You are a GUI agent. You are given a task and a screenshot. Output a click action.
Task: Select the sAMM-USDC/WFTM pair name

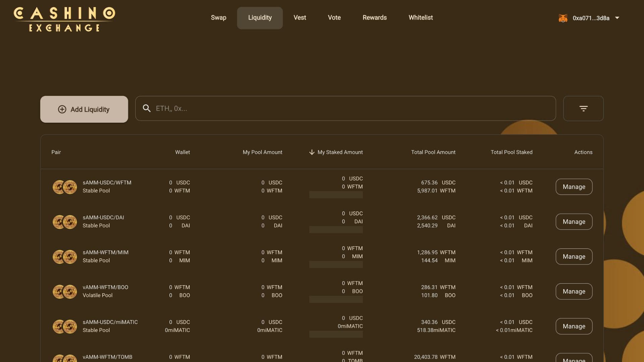(x=107, y=183)
